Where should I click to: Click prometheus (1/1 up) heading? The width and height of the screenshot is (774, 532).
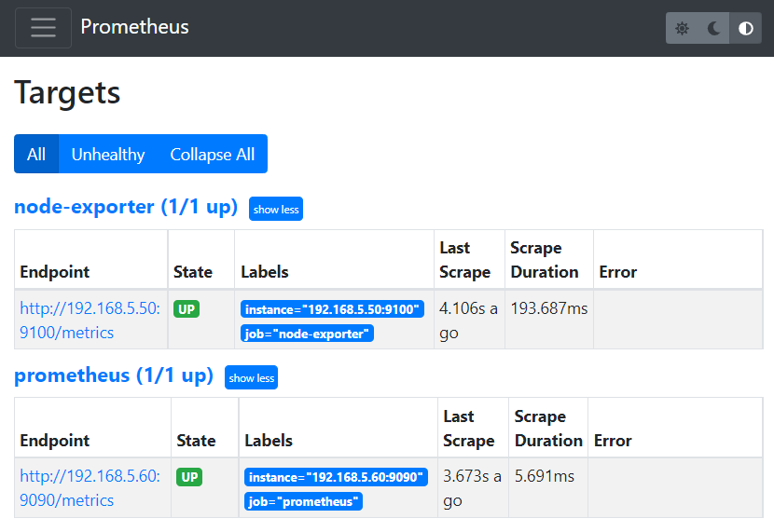click(x=113, y=375)
